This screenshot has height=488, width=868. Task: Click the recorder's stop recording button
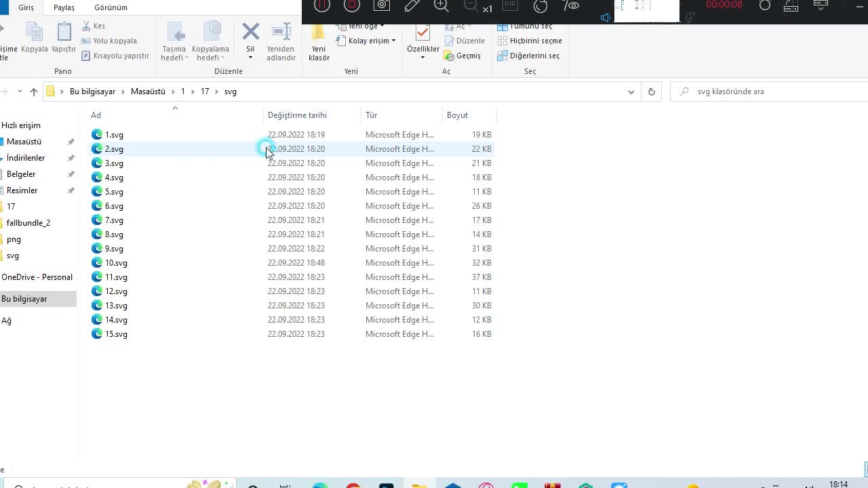pyautogui.click(x=352, y=5)
